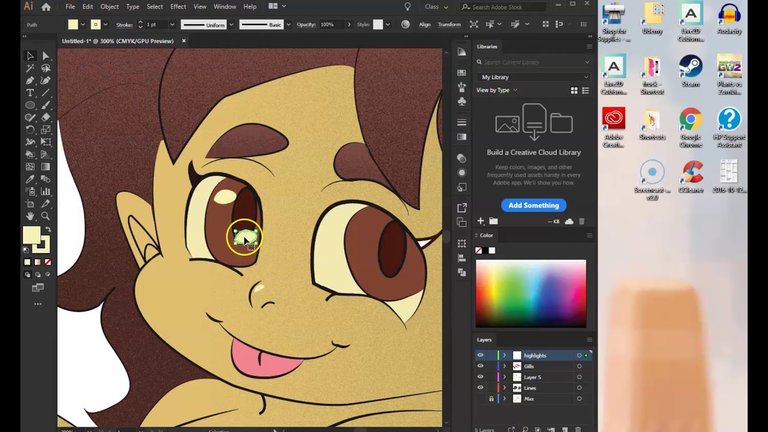768x432 pixels.
Task: Choose the Hand tool
Action: tap(30, 215)
